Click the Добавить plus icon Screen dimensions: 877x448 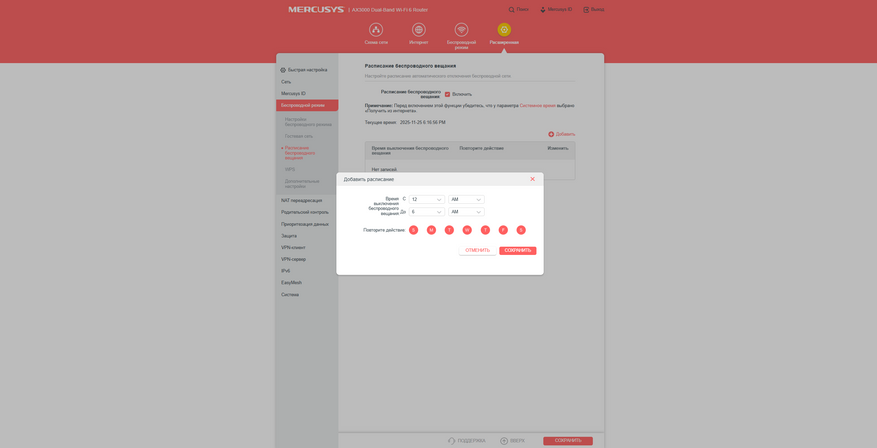tap(551, 134)
